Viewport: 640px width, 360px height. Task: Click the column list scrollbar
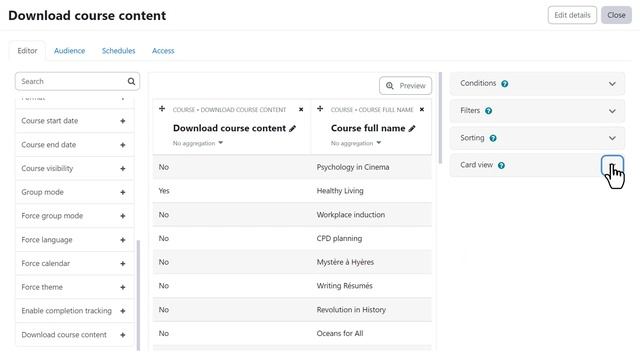[x=138, y=295]
